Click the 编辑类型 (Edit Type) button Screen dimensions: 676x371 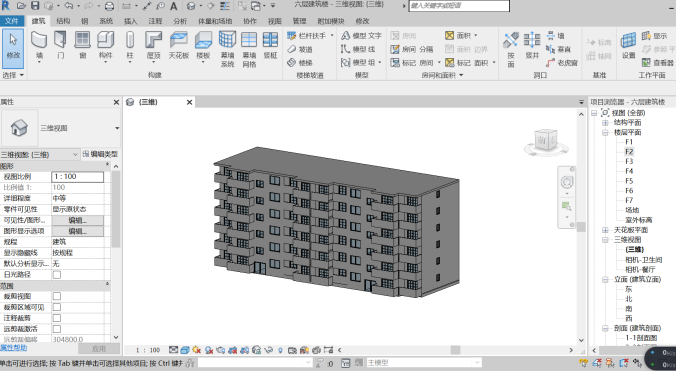[x=100, y=154]
